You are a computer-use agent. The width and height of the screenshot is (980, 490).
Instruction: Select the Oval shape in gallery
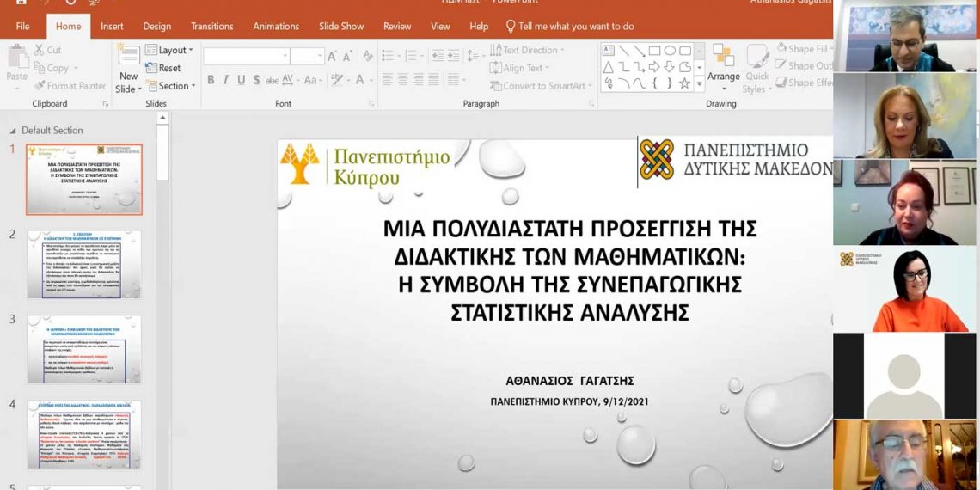pos(670,51)
